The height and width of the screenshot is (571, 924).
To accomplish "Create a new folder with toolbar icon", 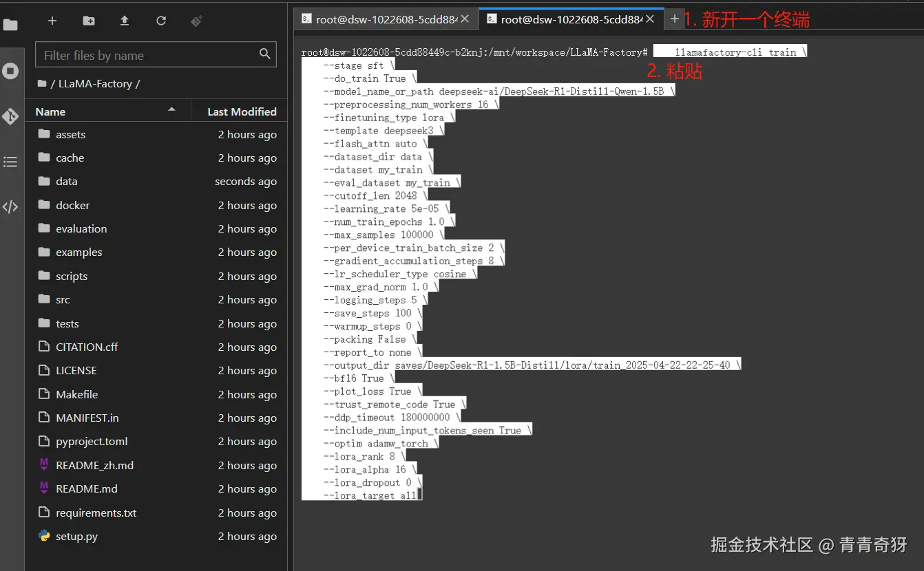I will pos(89,21).
